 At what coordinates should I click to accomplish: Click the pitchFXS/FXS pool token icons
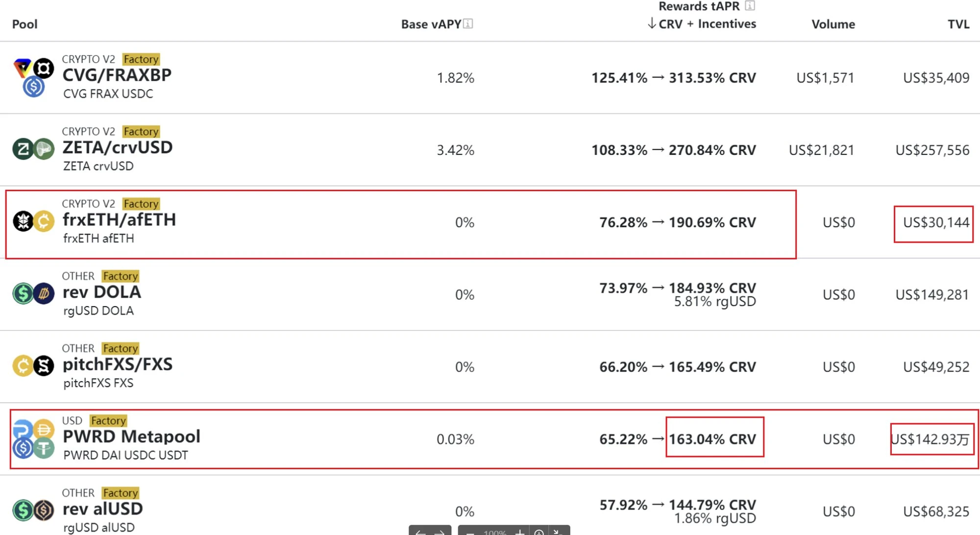[33, 366]
